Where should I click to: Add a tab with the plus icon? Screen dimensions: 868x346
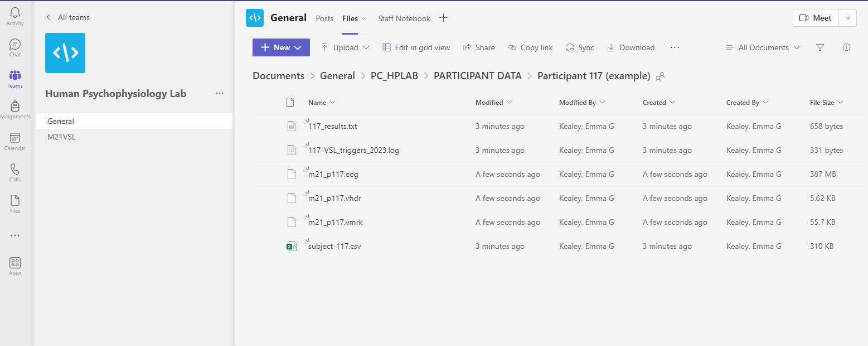(x=443, y=18)
